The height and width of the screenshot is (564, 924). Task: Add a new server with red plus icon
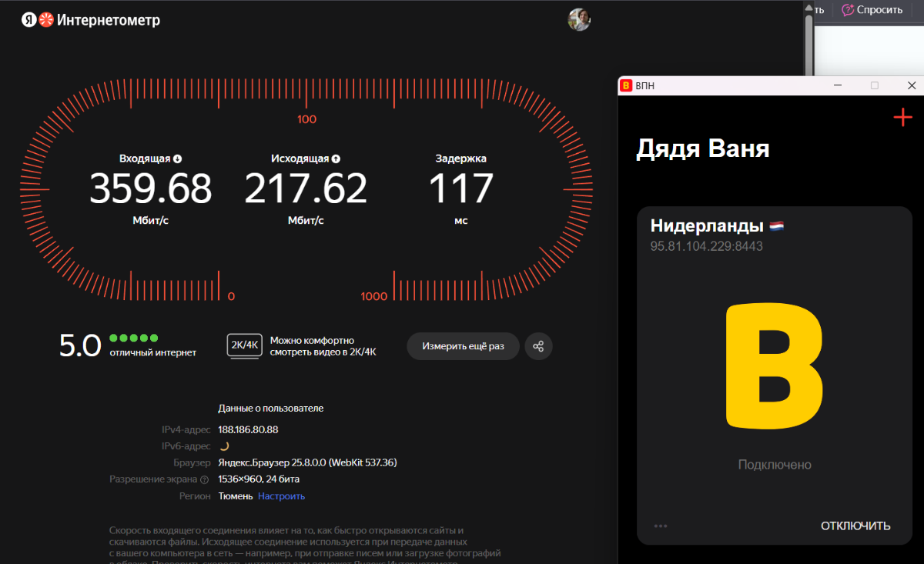(902, 118)
